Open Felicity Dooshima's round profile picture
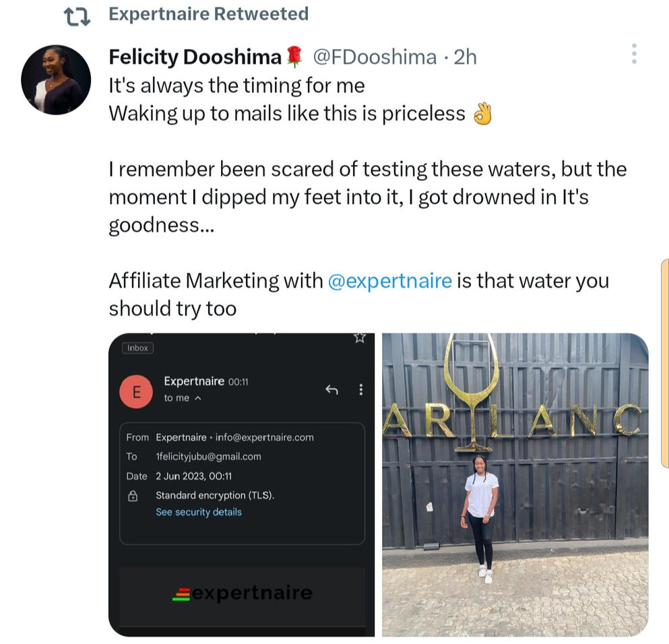669x644 pixels. pyautogui.click(x=56, y=80)
